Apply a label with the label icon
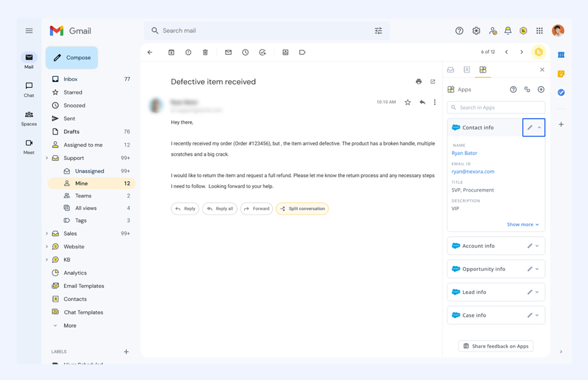 coord(302,52)
